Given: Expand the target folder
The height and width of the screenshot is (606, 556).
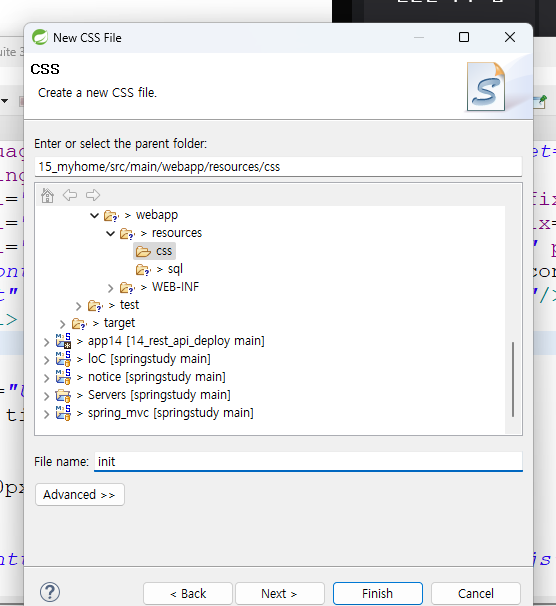Looking at the screenshot, I should 63,324.
